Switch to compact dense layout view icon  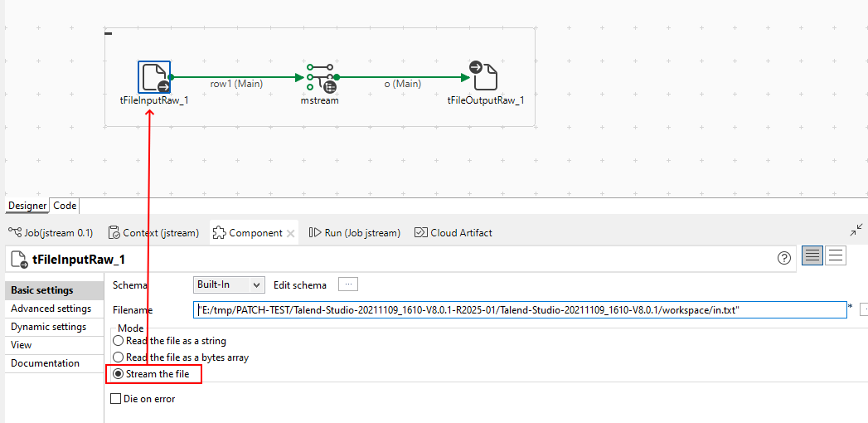812,255
